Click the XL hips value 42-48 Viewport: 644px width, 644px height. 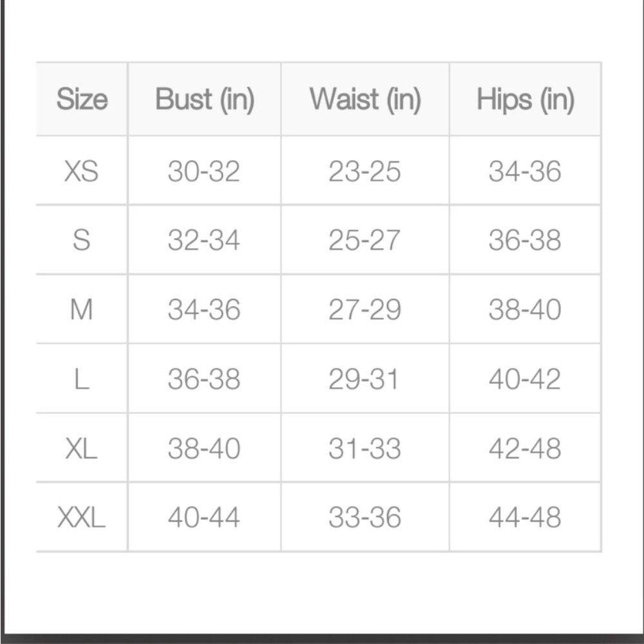(x=525, y=448)
